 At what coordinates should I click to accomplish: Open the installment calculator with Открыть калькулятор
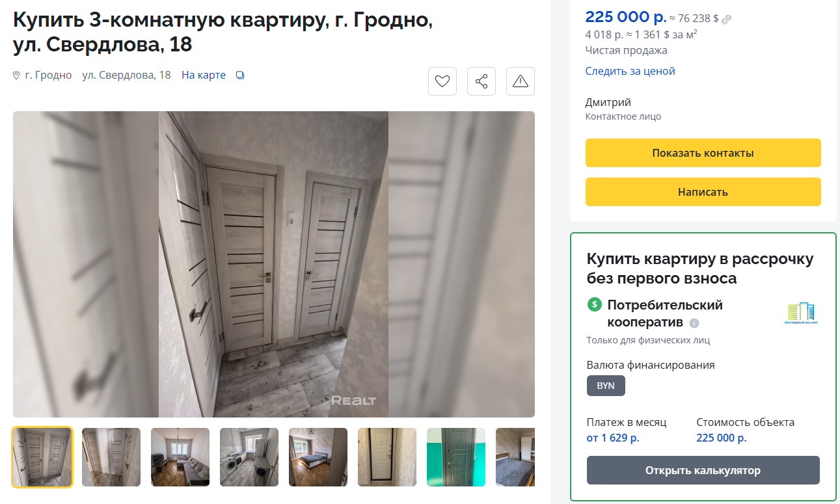703,470
